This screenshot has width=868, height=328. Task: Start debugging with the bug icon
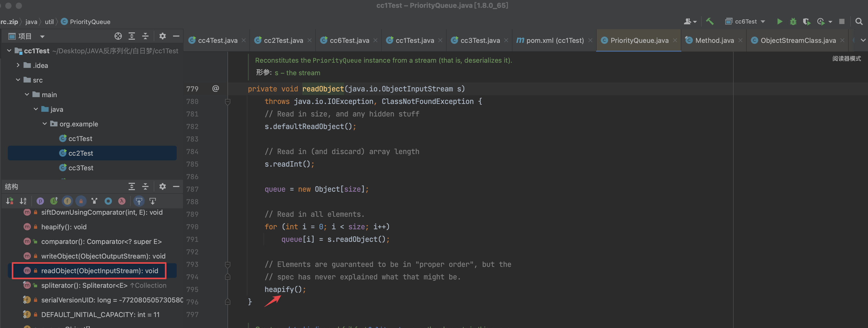click(793, 21)
